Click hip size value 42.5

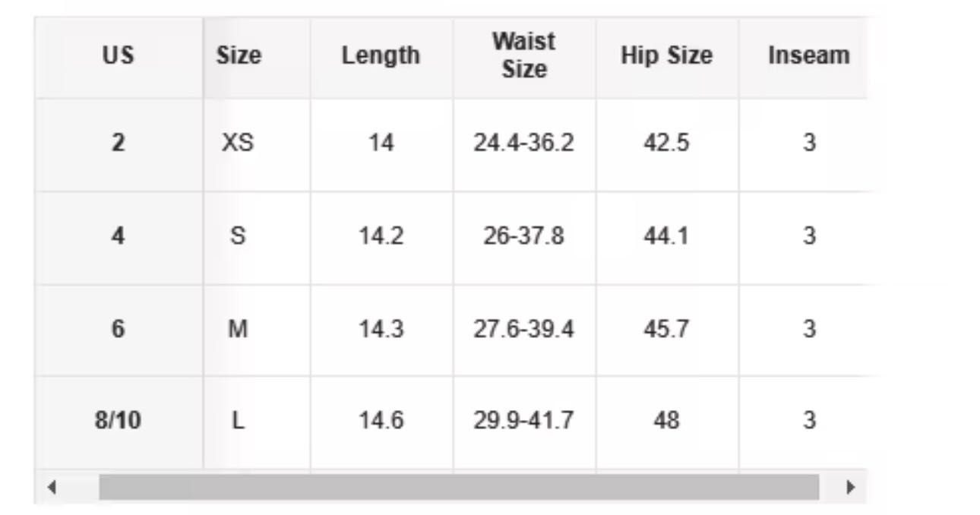click(x=666, y=143)
